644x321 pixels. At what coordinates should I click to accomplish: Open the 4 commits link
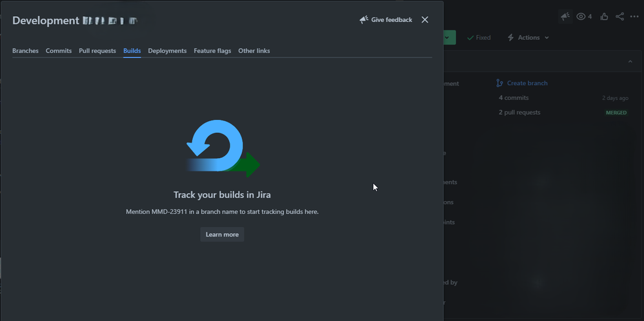514,98
